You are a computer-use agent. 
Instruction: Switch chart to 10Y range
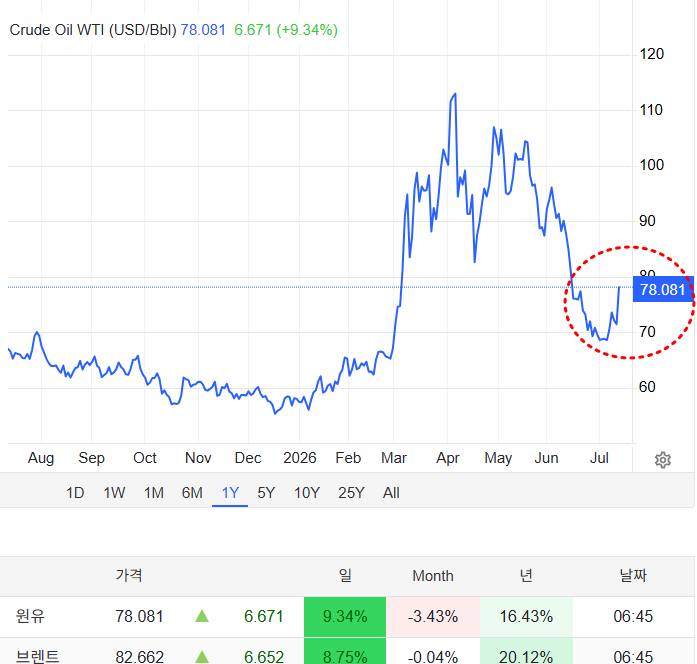pyautogui.click(x=307, y=493)
